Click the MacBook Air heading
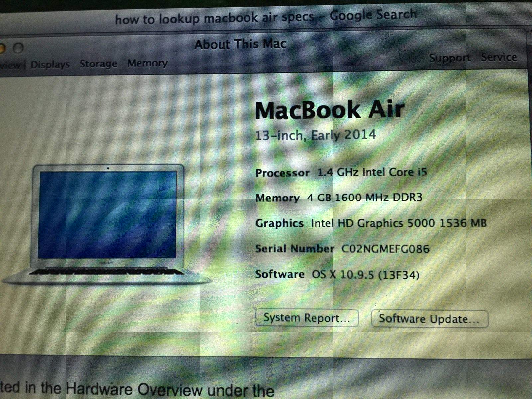 (x=330, y=110)
